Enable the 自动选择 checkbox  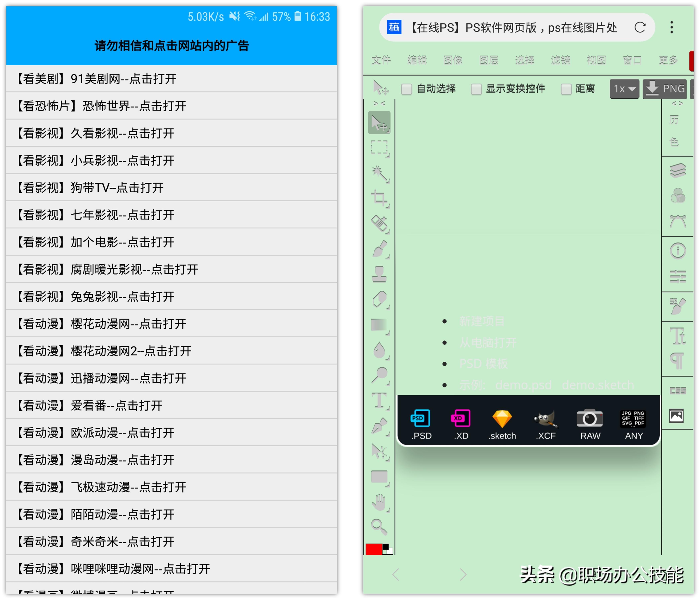click(x=407, y=89)
